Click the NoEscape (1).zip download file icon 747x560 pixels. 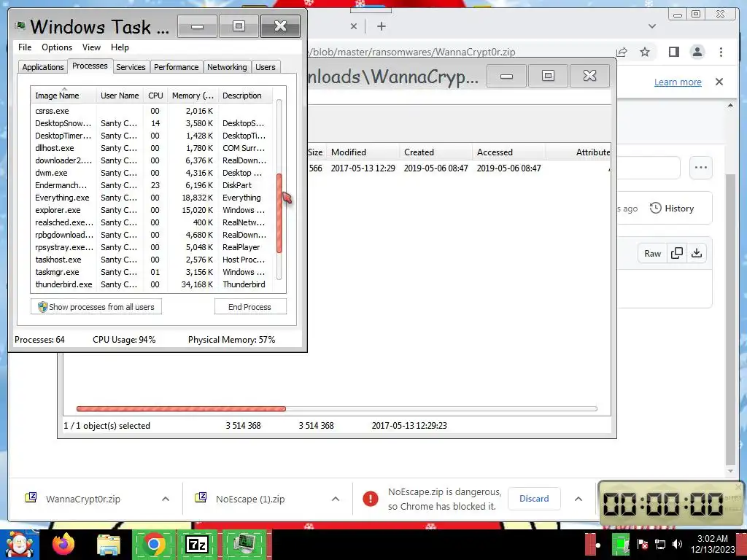coord(201,498)
